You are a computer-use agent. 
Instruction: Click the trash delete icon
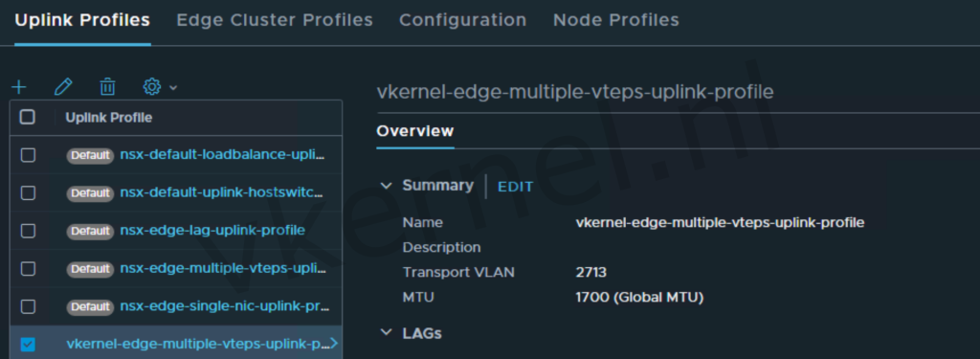pos(107,87)
